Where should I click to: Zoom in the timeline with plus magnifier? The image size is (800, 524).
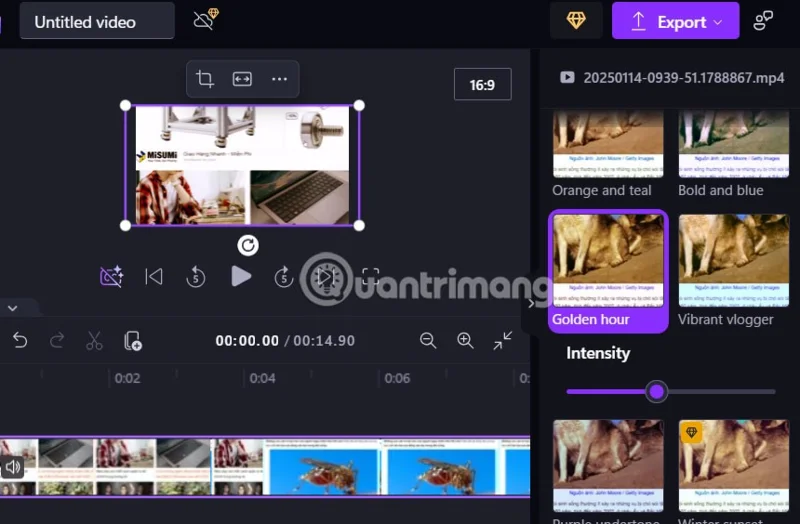465,340
